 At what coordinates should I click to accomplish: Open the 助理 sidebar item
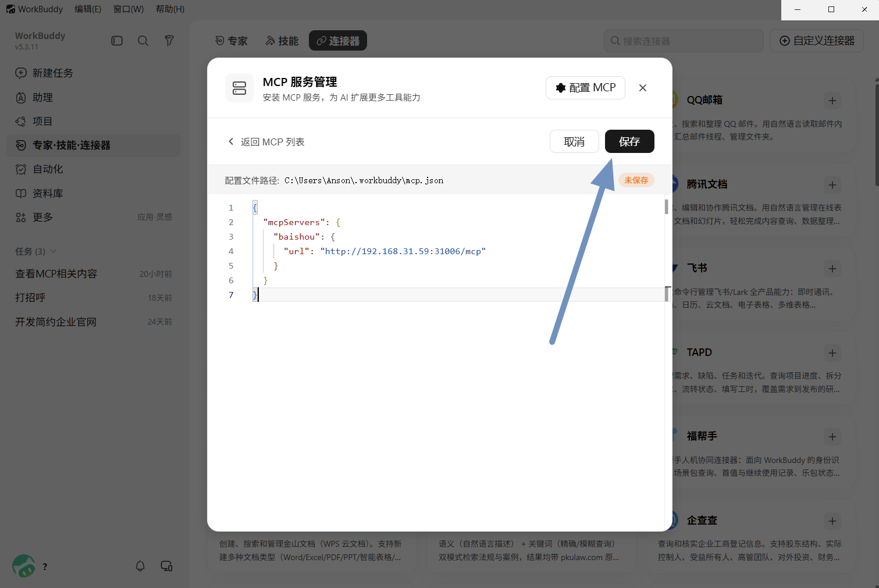(x=94, y=97)
